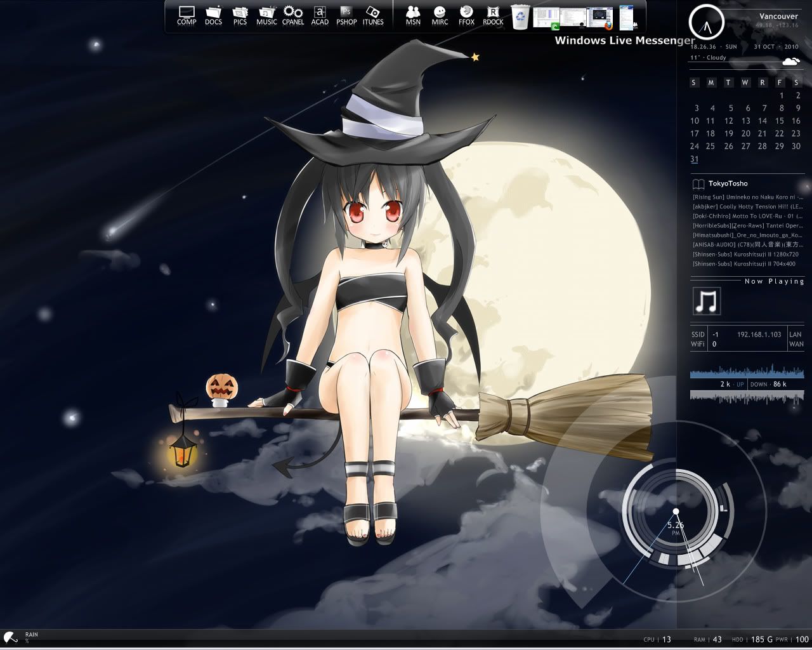Screen dimensions: 812x650
Task: Click the WAN label in network widget
Action: (796, 344)
